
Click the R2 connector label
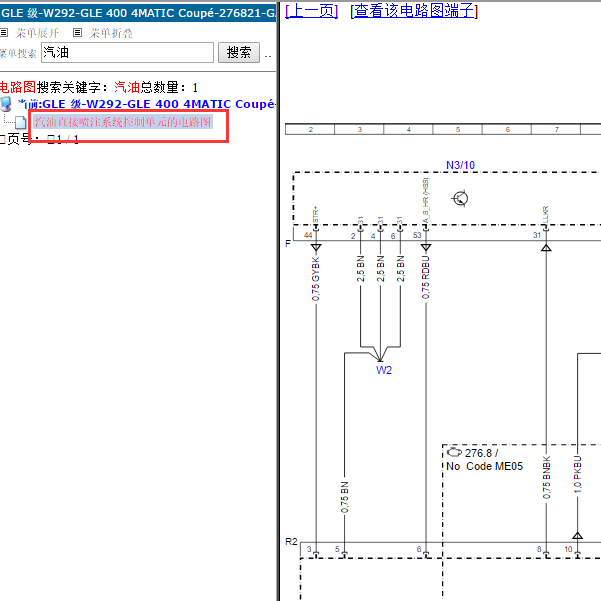pos(291,542)
